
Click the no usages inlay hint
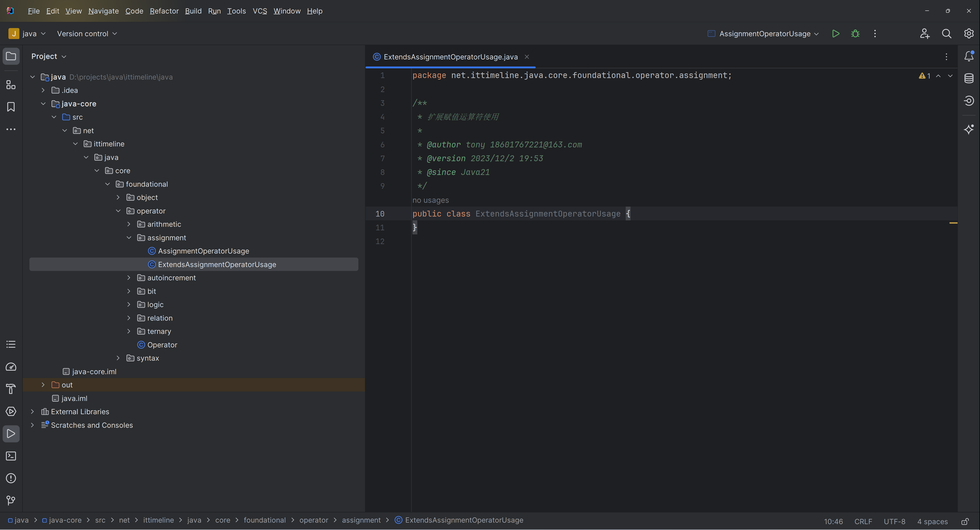(x=431, y=200)
